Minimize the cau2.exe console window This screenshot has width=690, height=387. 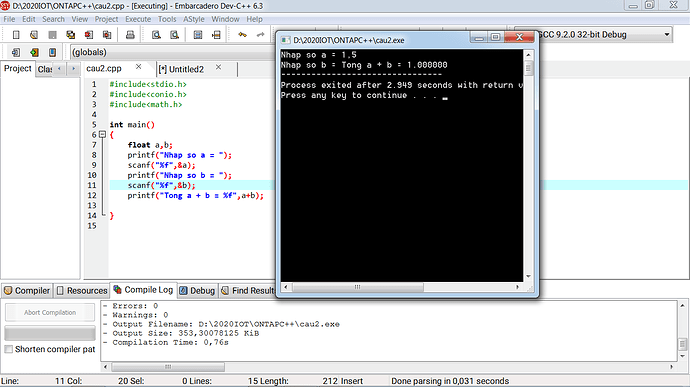(479, 37)
